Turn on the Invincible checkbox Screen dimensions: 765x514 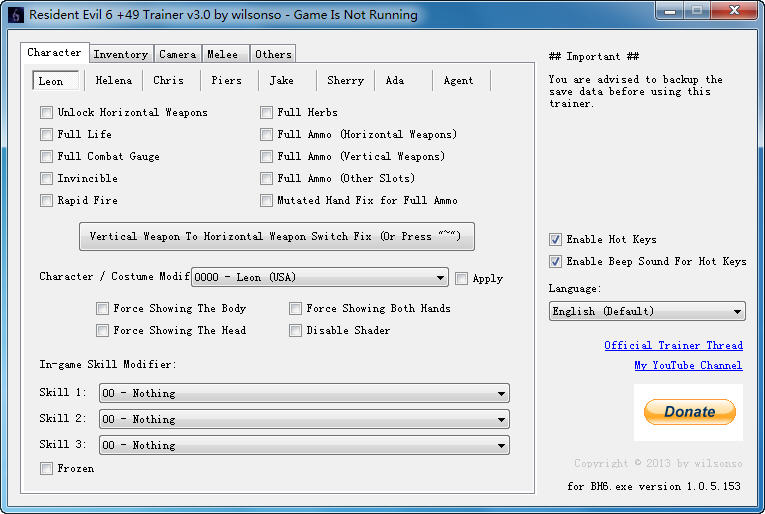46,178
